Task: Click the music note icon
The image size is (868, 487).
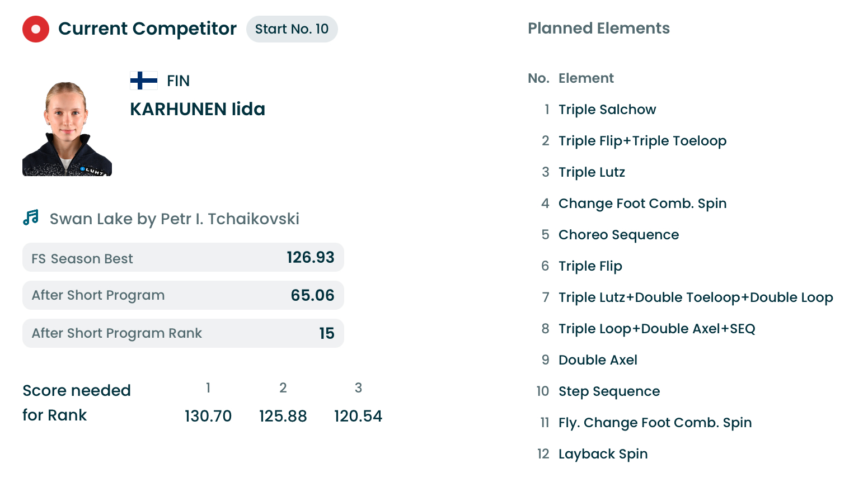Action: tap(31, 218)
